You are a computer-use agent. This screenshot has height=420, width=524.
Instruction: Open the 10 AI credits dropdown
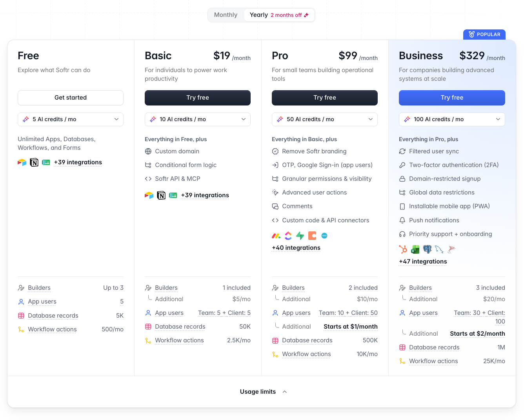[198, 119]
